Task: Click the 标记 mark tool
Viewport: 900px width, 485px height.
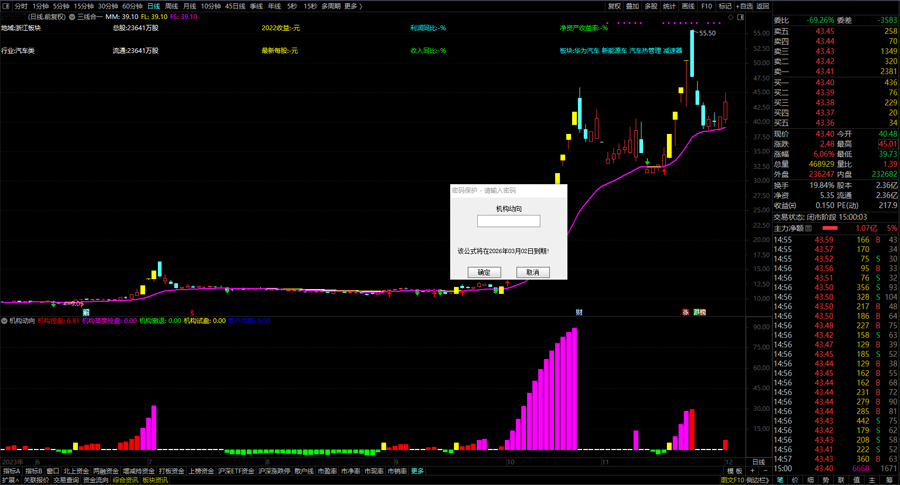Action: pos(724,5)
